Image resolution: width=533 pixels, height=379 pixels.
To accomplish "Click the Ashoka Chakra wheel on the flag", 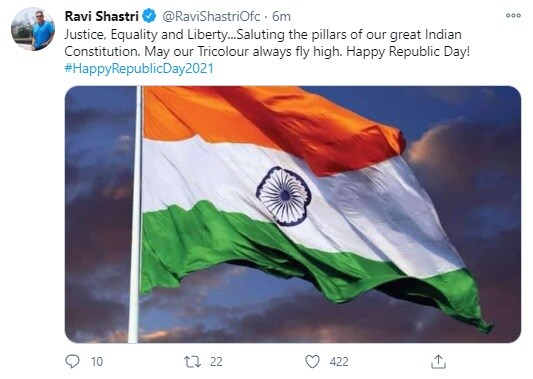I will point(284,196).
